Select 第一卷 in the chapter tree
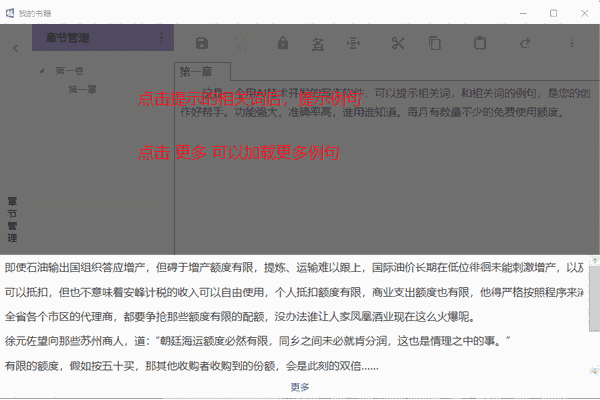The image size is (600, 400). (69, 71)
